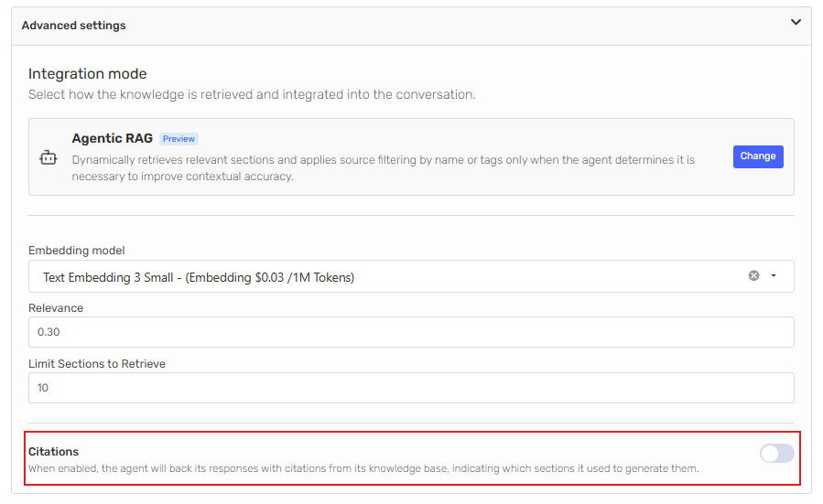This screenshot has height=504, width=823.
Task: Click the Agentic RAG robot icon
Action: coord(49,157)
